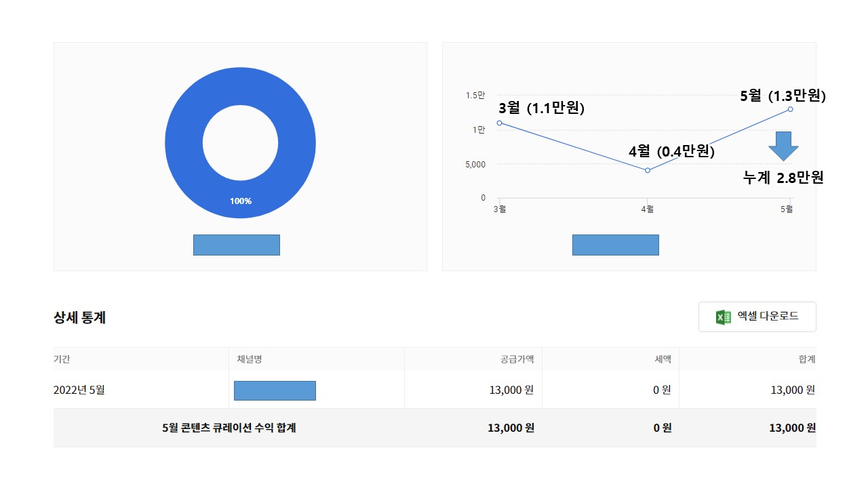Click the 5월 data point on the line chart
The width and height of the screenshot is (868, 488).
point(791,109)
